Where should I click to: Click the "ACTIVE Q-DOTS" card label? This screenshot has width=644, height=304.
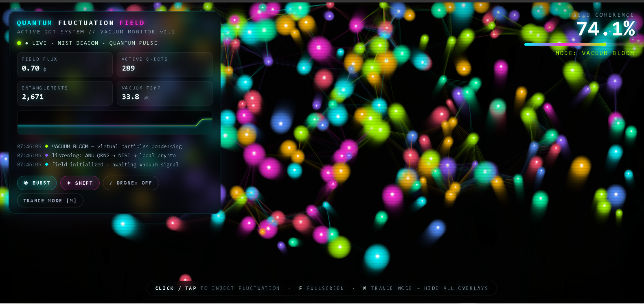(x=145, y=59)
